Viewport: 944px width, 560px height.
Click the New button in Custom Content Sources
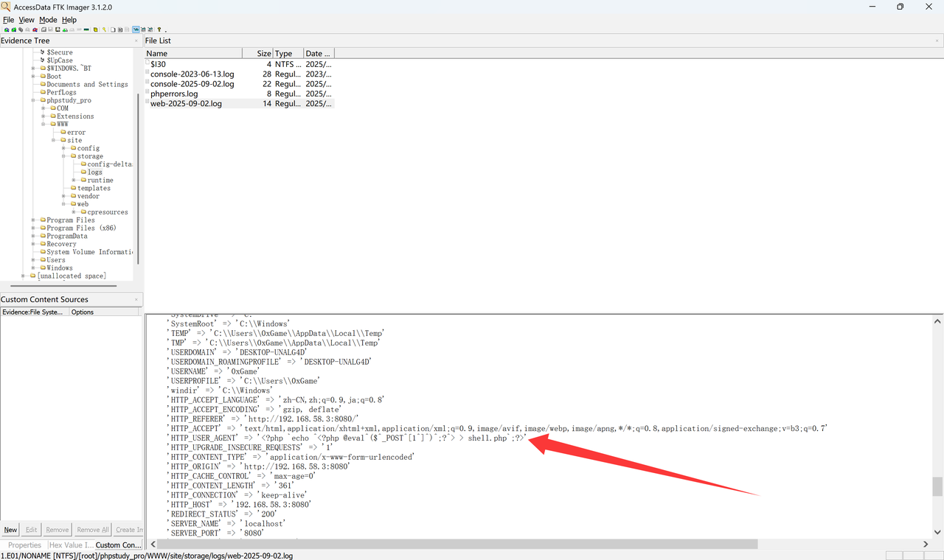(10, 530)
